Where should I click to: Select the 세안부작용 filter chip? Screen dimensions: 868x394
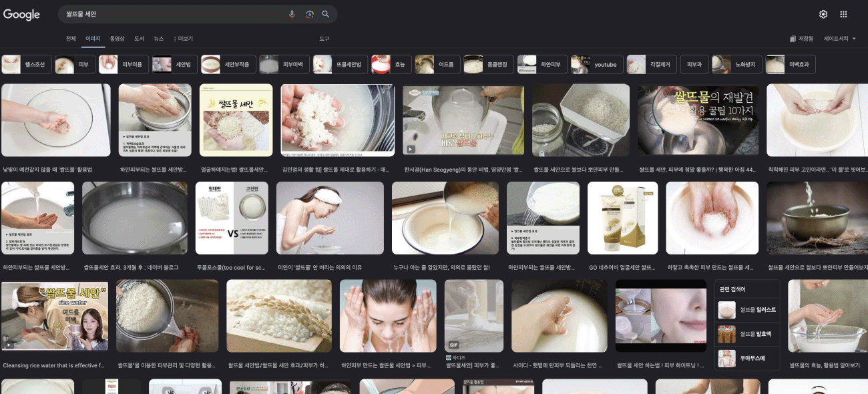(228, 65)
